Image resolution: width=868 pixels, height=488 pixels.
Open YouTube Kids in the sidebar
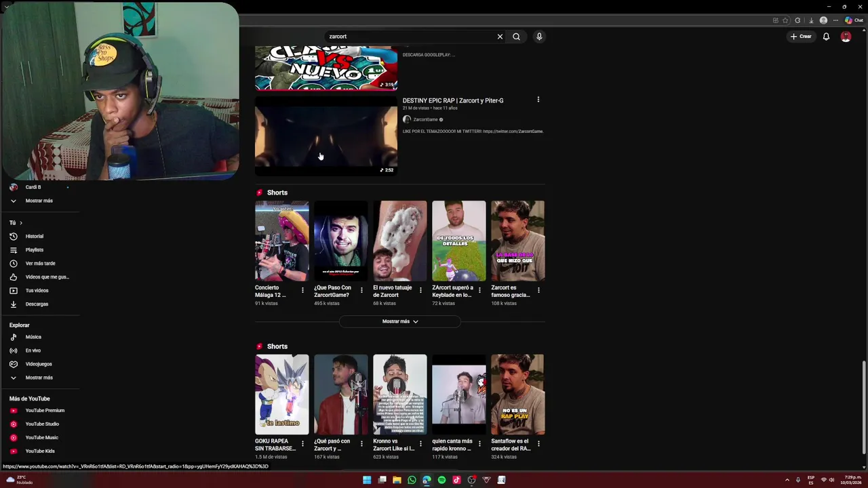coord(39,451)
